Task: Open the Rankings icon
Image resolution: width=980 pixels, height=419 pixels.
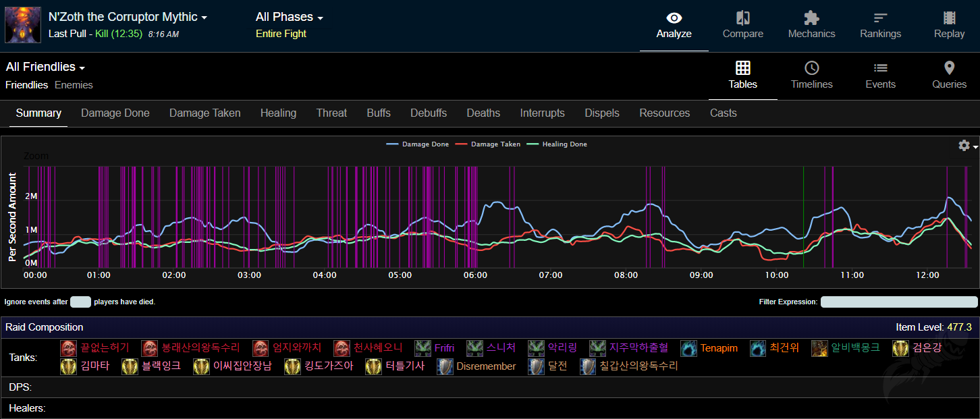Action: pyautogui.click(x=880, y=18)
